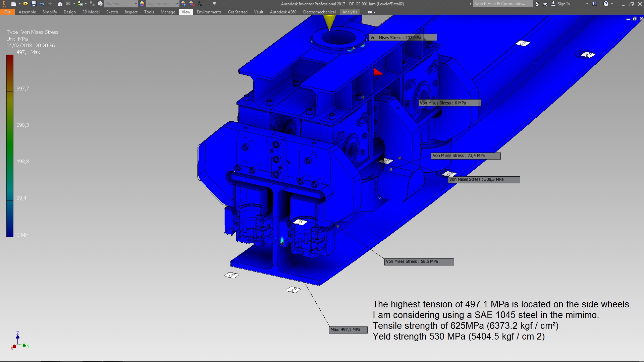
Task: Expand the ribbon display options arrow
Action: (374, 12)
